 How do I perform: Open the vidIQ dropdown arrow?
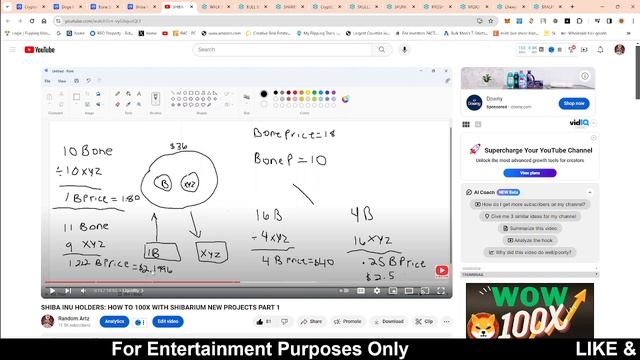(x=594, y=123)
